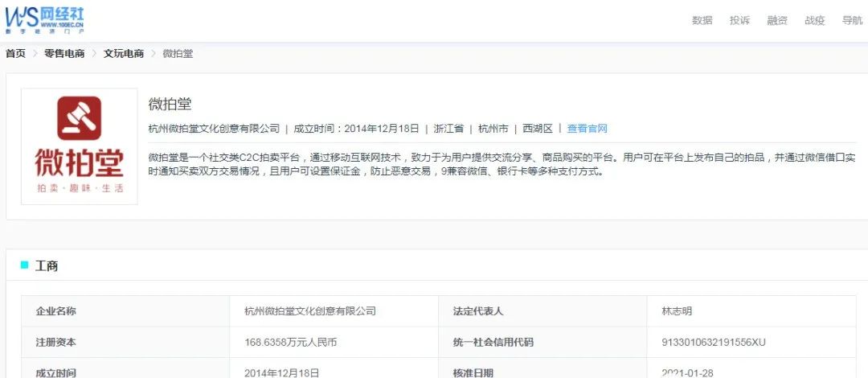Click the 微拍堂 company logo image

point(79,146)
